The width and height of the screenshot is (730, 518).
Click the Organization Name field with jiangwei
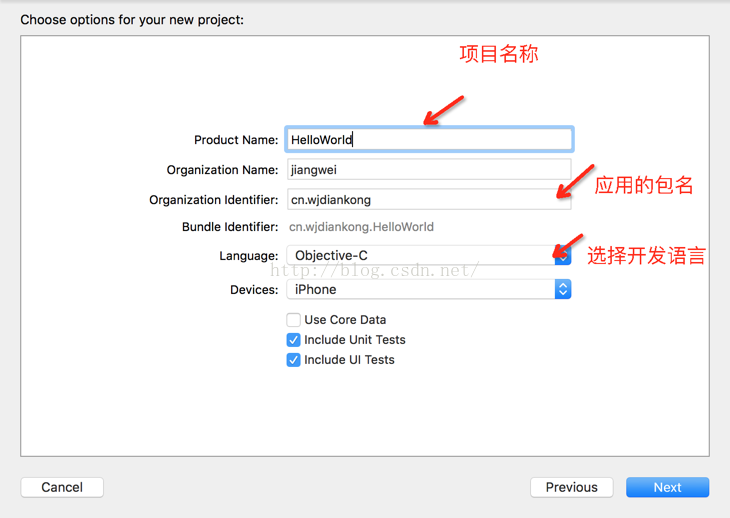point(429,169)
